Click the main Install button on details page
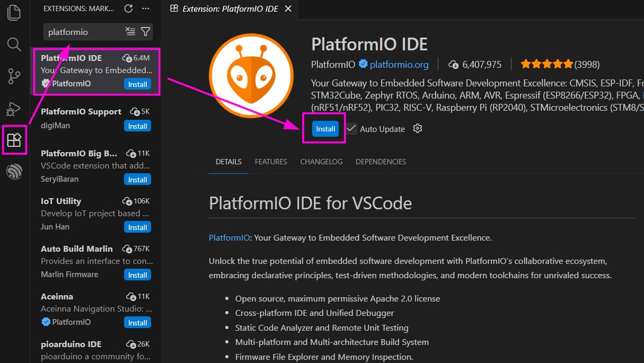644x363 pixels. point(325,129)
